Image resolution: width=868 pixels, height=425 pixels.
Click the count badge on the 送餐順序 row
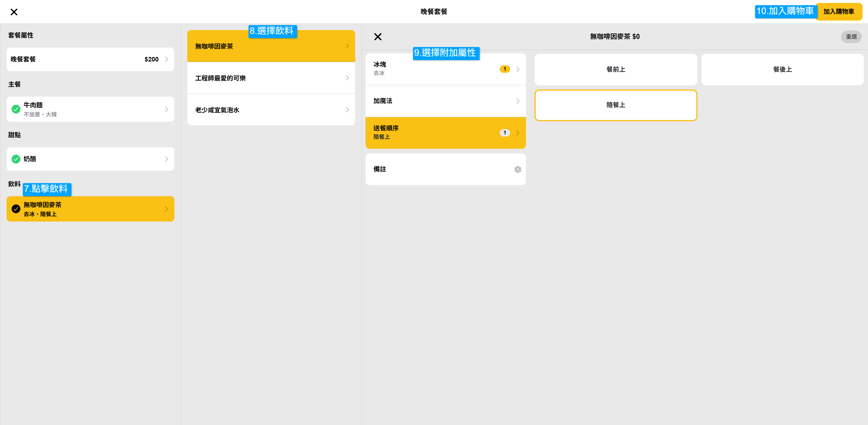pyautogui.click(x=504, y=133)
